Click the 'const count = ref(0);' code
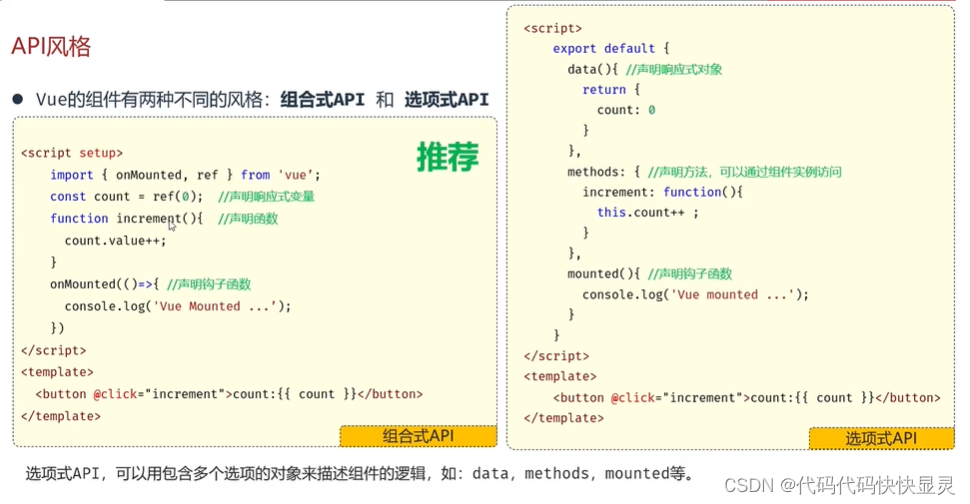970x504 pixels. 127,197
